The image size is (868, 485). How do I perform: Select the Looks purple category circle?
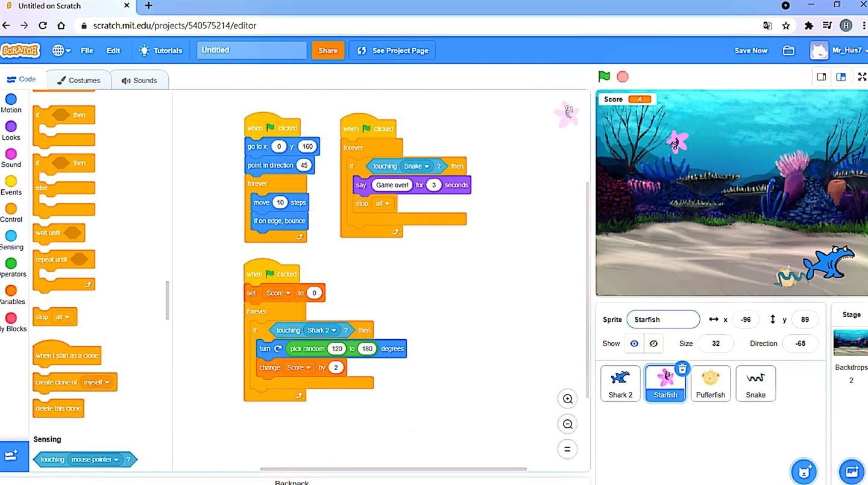point(11,127)
